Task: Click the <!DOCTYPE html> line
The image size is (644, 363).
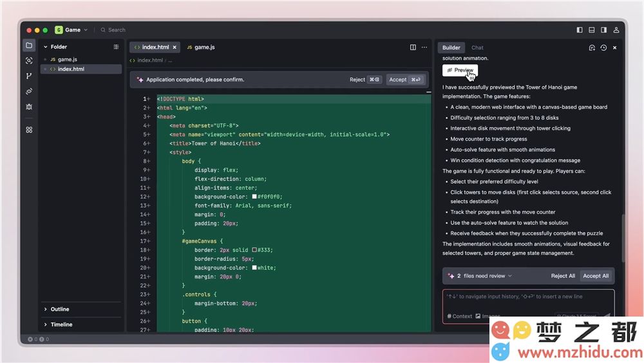Action: (x=180, y=99)
